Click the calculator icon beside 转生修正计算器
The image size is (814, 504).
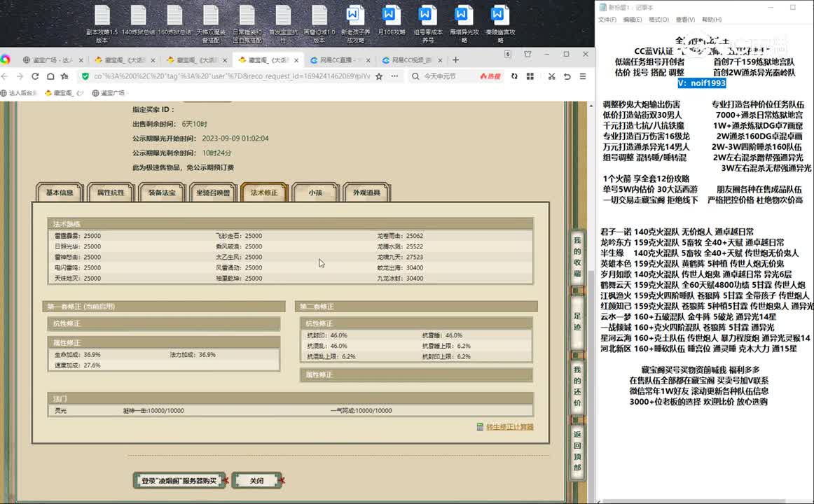click(480, 427)
